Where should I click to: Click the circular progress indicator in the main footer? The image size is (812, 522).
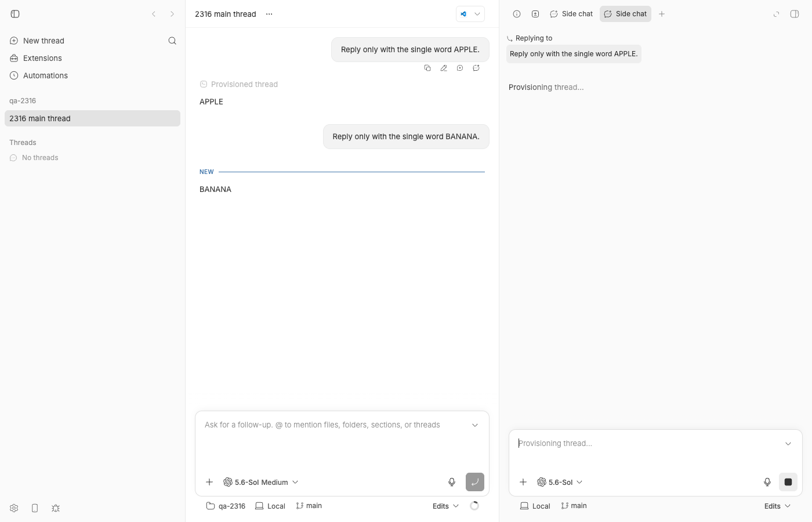[474, 506]
